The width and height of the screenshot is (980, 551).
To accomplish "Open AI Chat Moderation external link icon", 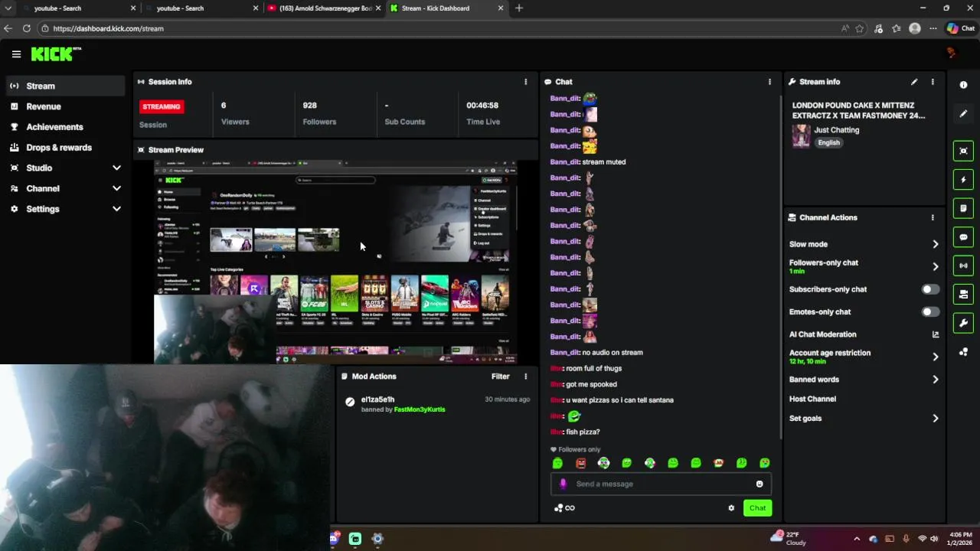I will coord(935,334).
